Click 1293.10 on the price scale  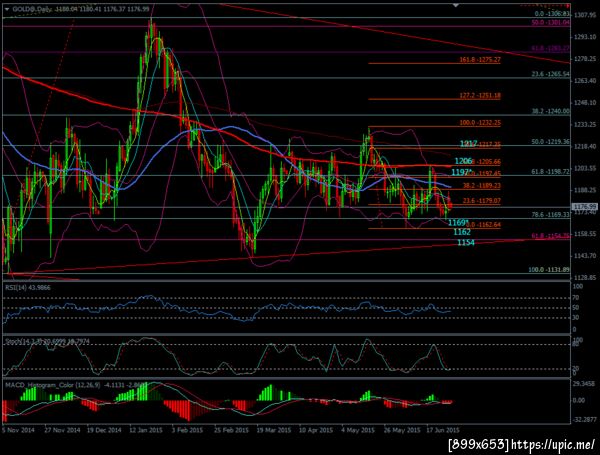tap(584, 37)
